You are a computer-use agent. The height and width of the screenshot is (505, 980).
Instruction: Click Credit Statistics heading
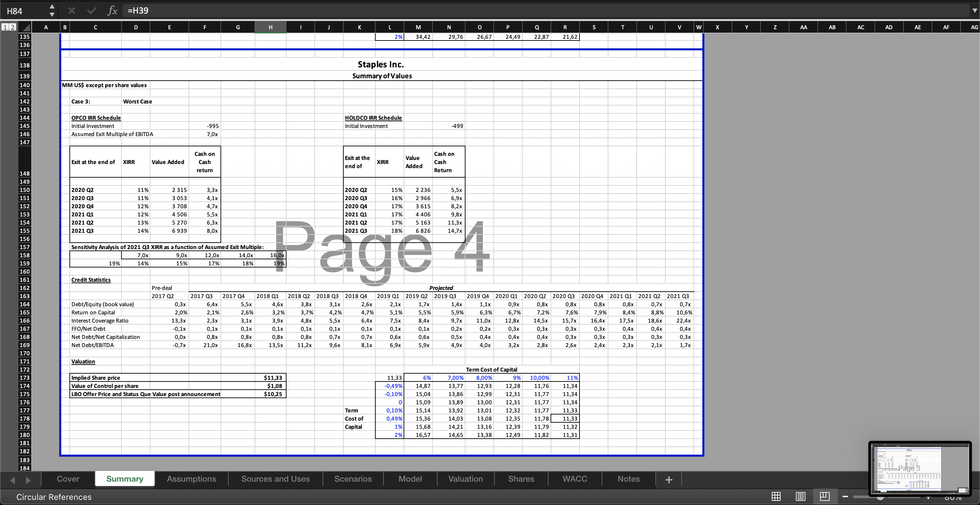tap(91, 280)
